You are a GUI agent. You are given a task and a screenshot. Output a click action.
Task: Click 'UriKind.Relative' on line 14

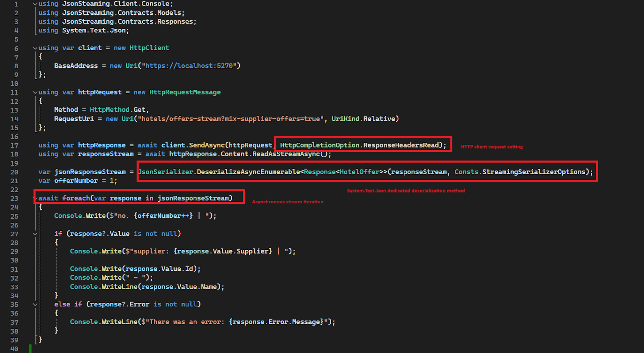pyautogui.click(x=363, y=119)
